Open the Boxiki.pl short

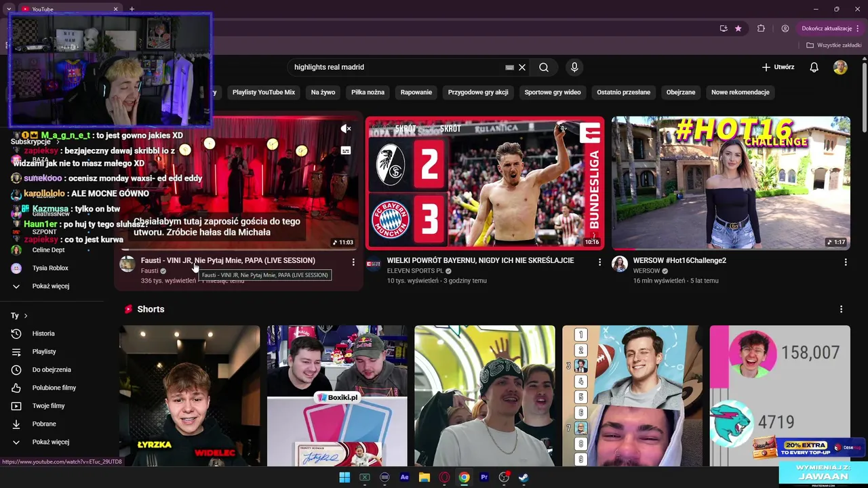coord(337,396)
